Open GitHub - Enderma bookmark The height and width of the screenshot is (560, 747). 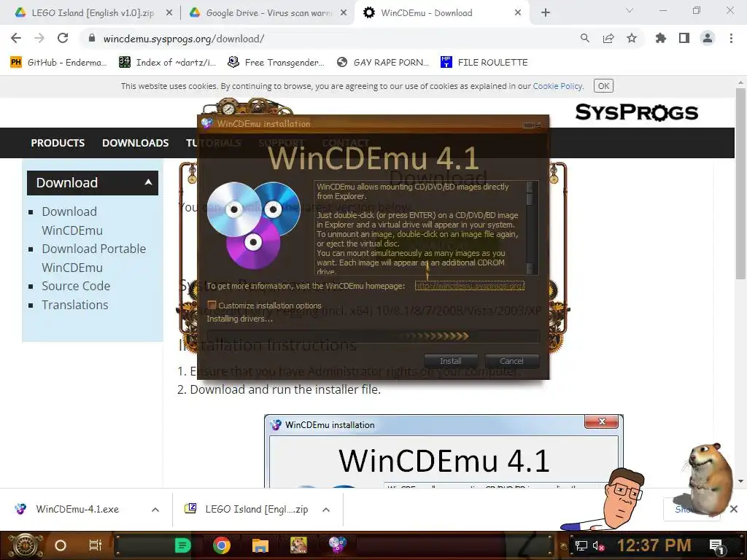[x=58, y=63]
